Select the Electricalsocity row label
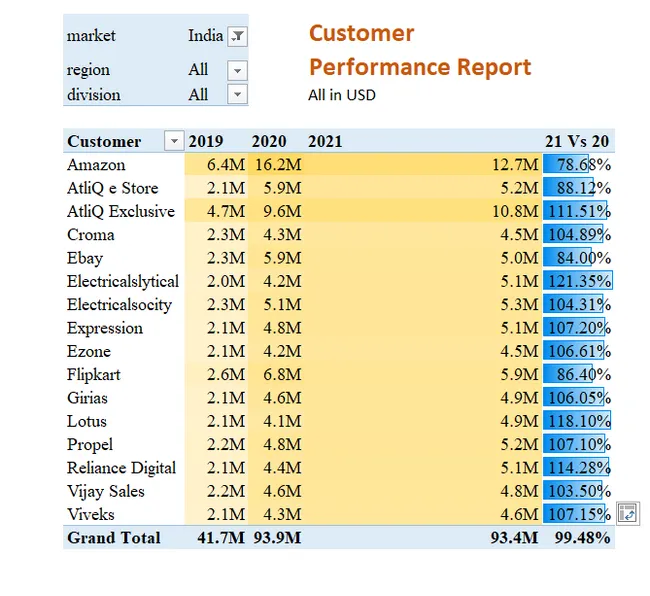Screen dimensions: 650x596 (x=119, y=305)
